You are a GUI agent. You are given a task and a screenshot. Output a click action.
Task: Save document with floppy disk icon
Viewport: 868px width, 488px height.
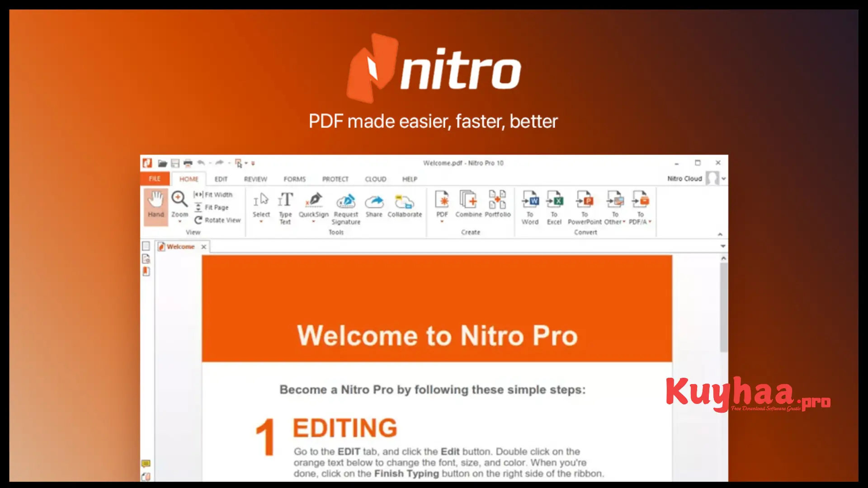pyautogui.click(x=175, y=163)
